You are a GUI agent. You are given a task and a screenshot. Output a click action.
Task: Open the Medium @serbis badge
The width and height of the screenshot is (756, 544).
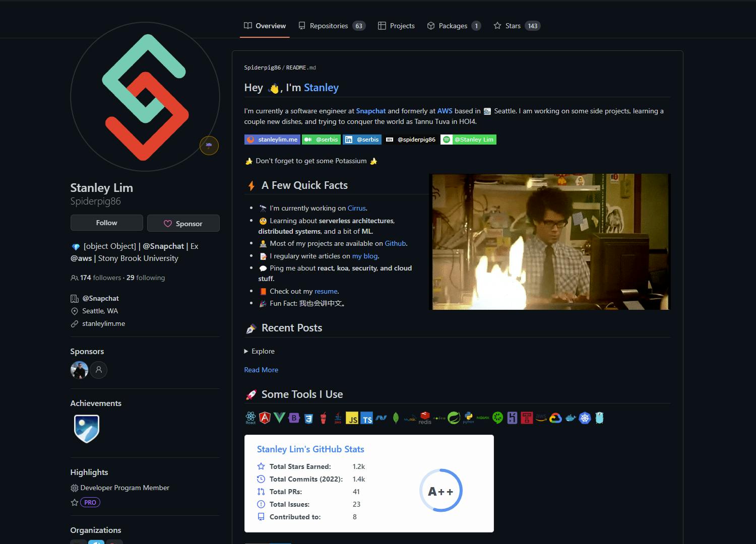(x=322, y=140)
